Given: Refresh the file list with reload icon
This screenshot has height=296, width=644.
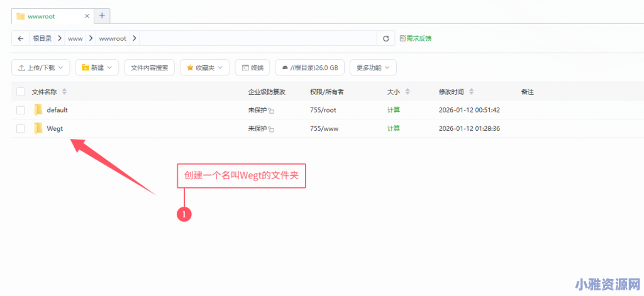Looking at the screenshot, I should click(x=386, y=38).
